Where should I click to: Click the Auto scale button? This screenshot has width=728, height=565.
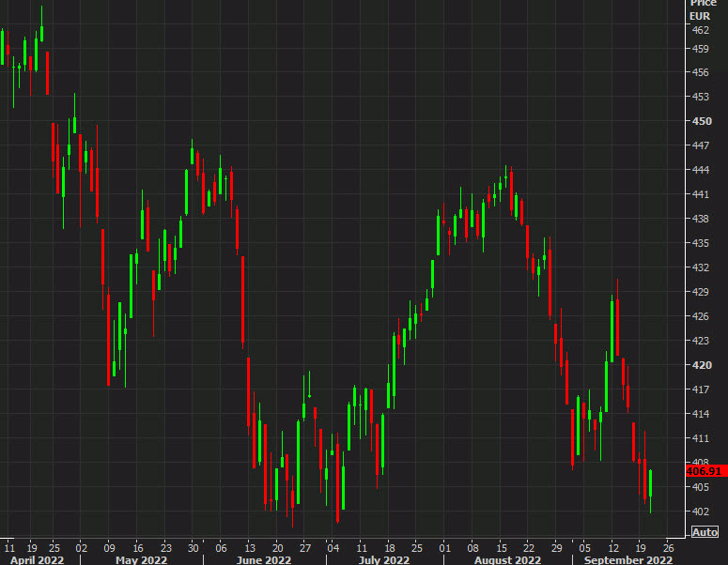(705, 531)
